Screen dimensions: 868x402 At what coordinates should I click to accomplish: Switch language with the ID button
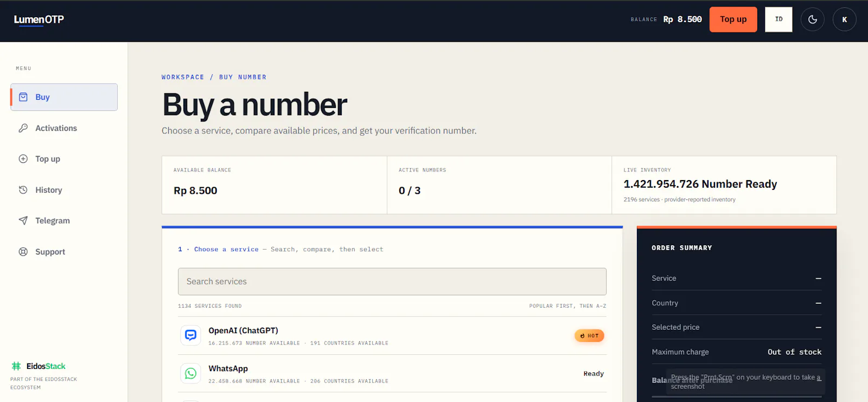778,20
